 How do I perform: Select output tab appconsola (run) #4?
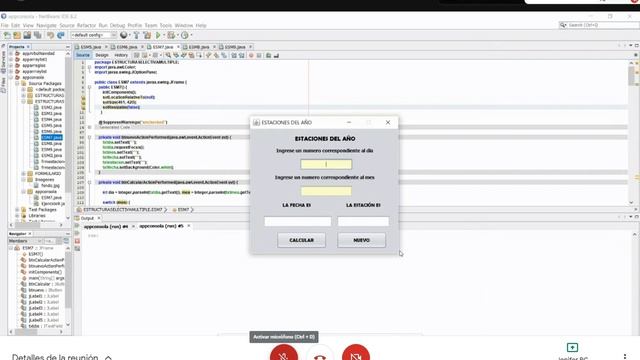pos(106,226)
